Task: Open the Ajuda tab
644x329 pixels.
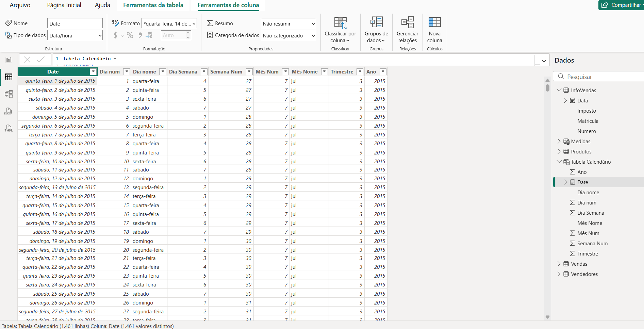Action: [102, 5]
